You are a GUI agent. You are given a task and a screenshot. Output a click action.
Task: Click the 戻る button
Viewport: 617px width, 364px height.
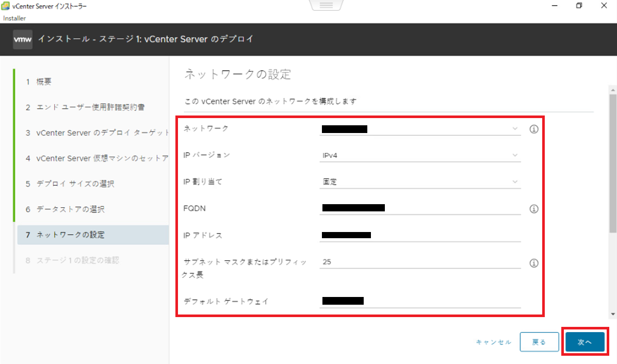[x=539, y=342]
